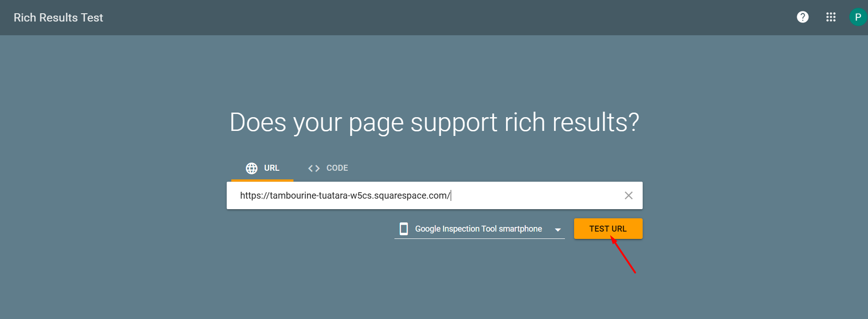Viewport: 868px width, 319px height.
Task: Expand the user agent dropdown arrow
Action: (x=558, y=230)
